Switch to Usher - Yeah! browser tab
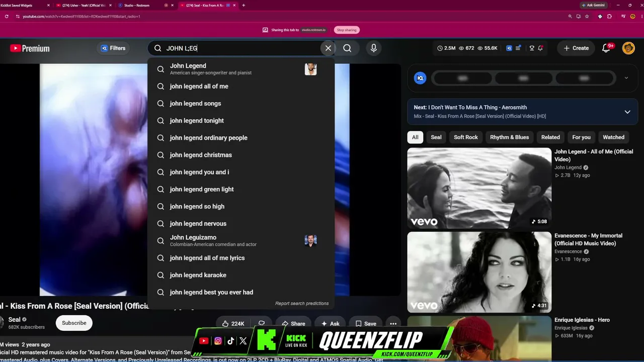The height and width of the screenshot is (362, 644). pos(84,5)
